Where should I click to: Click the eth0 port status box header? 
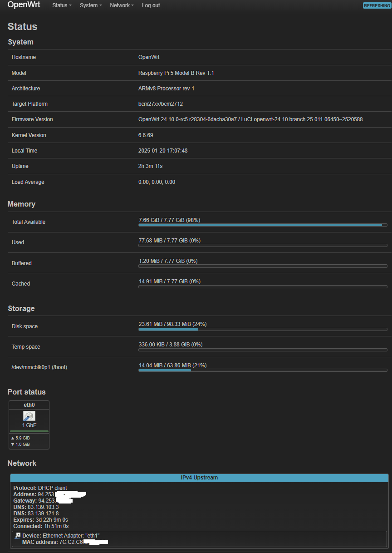click(29, 405)
